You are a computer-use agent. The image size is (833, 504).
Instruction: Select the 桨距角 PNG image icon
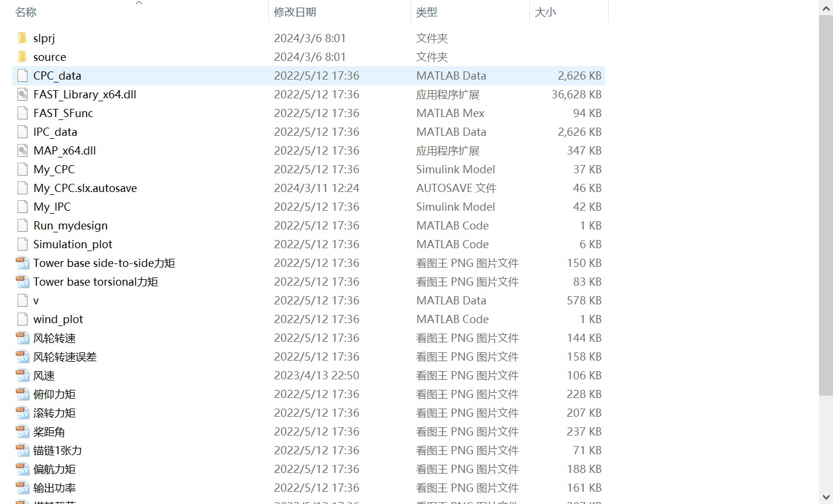point(22,431)
